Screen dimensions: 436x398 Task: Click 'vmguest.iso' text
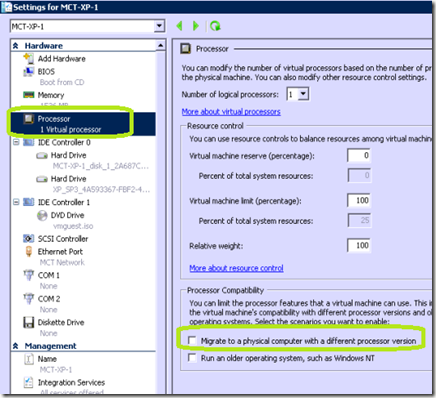[73, 226]
